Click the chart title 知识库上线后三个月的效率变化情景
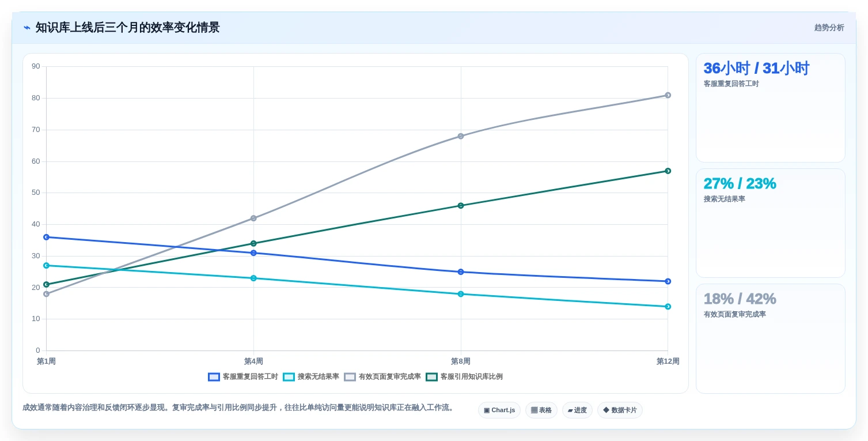Viewport: 868px width, 441px height. [127, 28]
